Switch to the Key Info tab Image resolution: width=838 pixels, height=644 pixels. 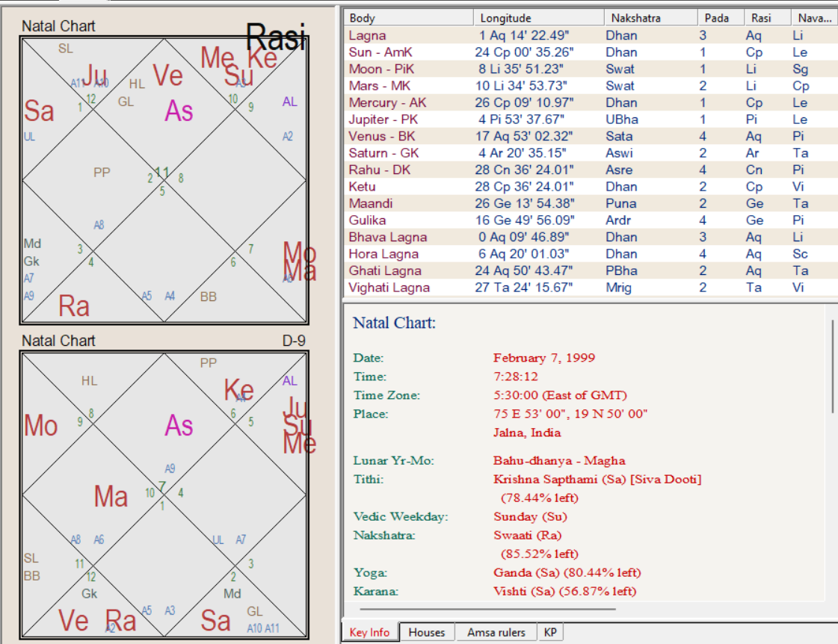pos(369,632)
